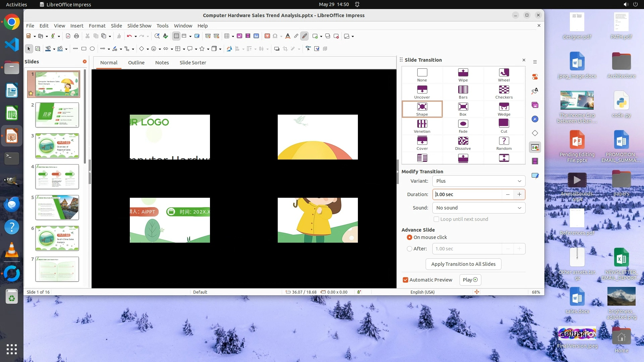Click the Rectangle shape tool
The width and height of the screenshot is (644, 362).
click(84, 49)
